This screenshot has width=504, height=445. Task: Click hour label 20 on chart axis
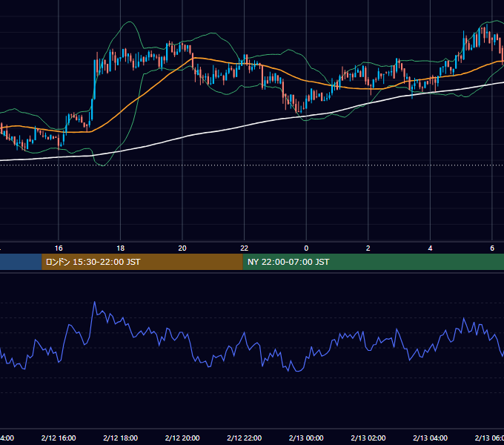[x=182, y=248]
